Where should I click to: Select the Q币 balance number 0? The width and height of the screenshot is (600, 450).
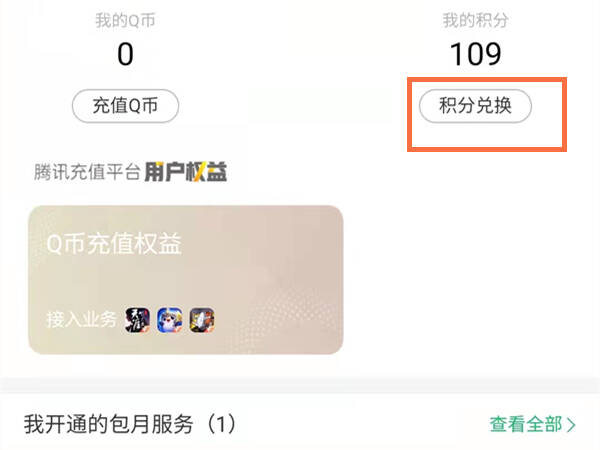pos(125,54)
